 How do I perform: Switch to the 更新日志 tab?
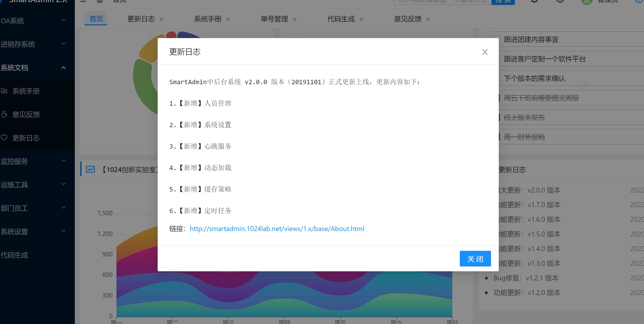(x=141, y=19)
